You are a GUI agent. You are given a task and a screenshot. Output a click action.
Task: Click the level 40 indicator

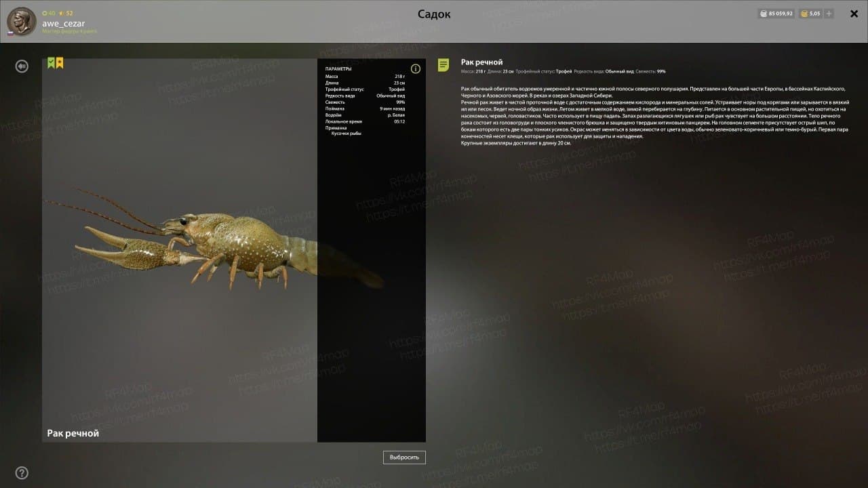pos(49,13)
